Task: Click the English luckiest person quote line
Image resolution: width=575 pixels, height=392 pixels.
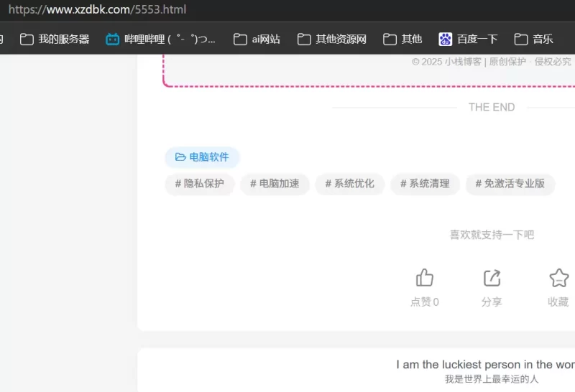Action: tap(486, 365)
